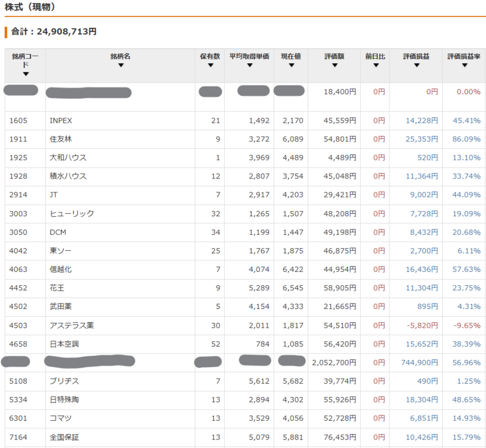The height and width of the screenshot is (448, 486).
Task: Select the DCM stock name
Action: [x=58, y=232]
